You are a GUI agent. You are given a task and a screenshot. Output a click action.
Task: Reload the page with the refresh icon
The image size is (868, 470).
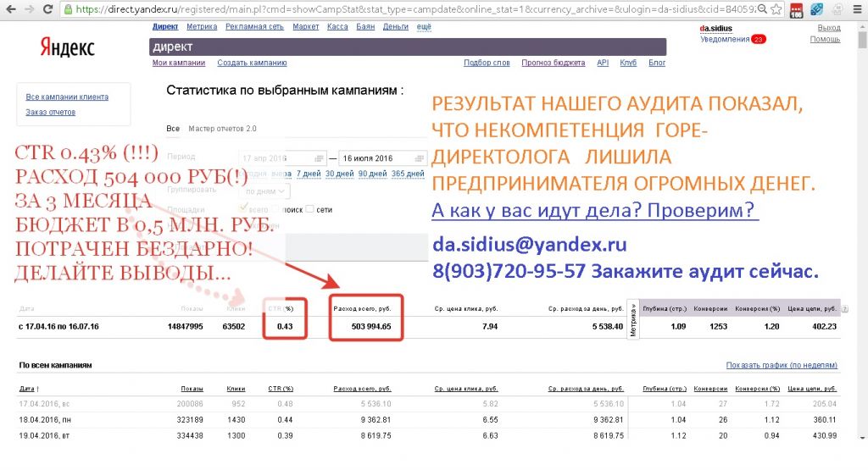[49, 10]
